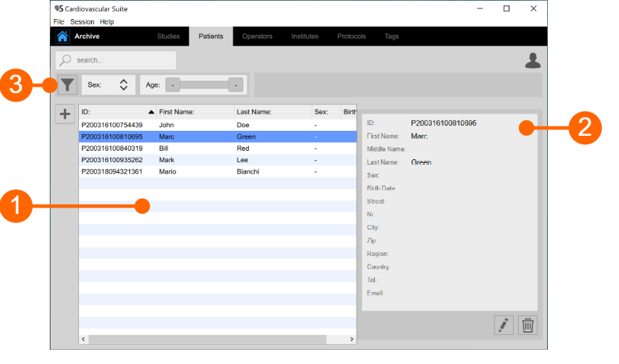The width and height of the screenshot is (619, 364).
Task: Open the Protocols tab
Action: pos(351,36)
